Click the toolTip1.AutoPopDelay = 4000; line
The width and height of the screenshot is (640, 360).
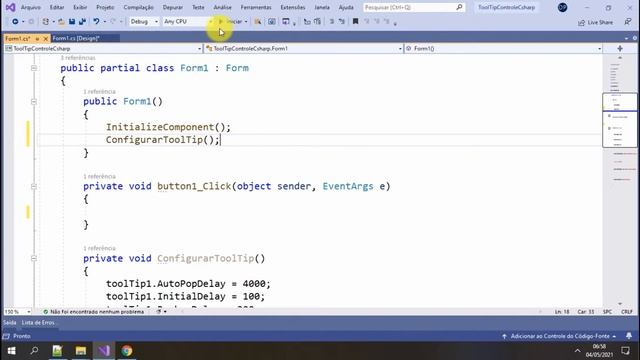click(x=188, y=284)
